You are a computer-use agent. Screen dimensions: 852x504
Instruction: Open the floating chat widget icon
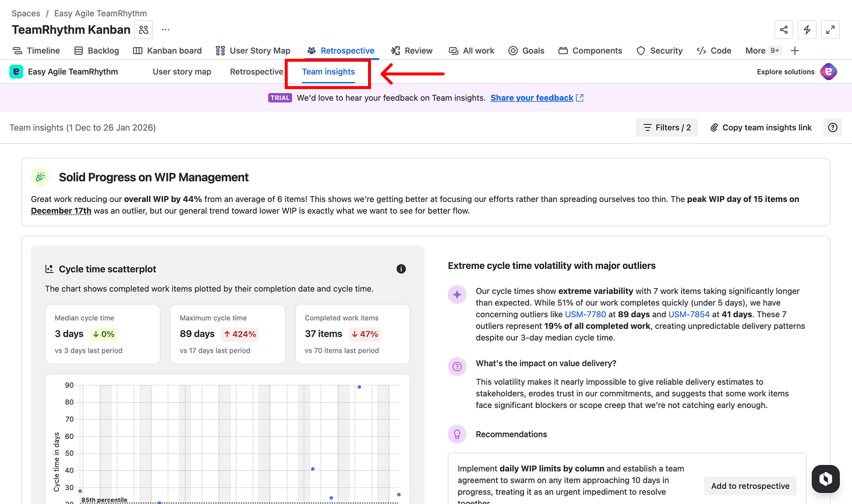(x=826, y=479)
